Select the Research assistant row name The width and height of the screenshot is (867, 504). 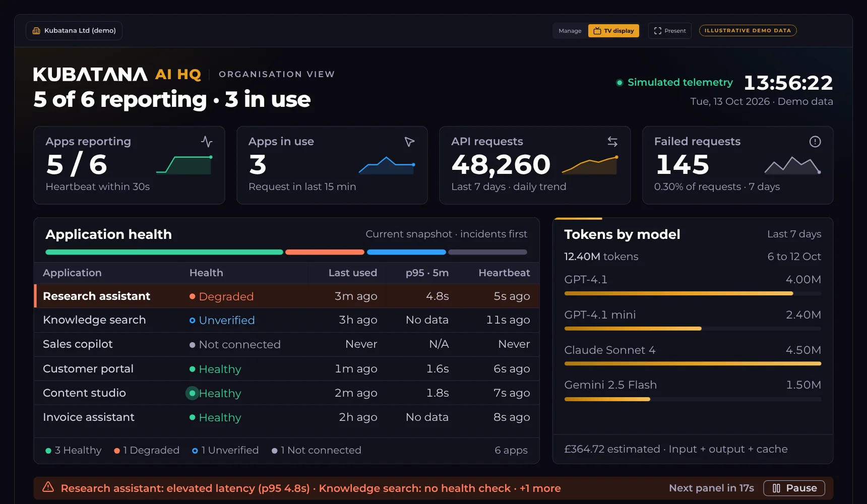pyautogui.click(x=96, y=296)
